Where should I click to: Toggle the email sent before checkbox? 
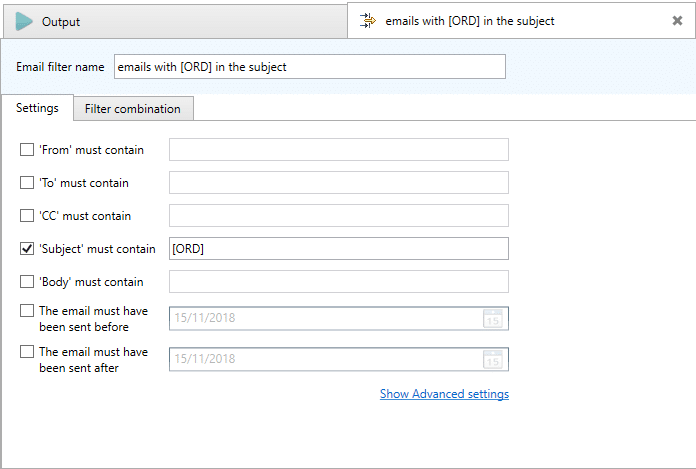pyautogui.click(x=27, y=311)
